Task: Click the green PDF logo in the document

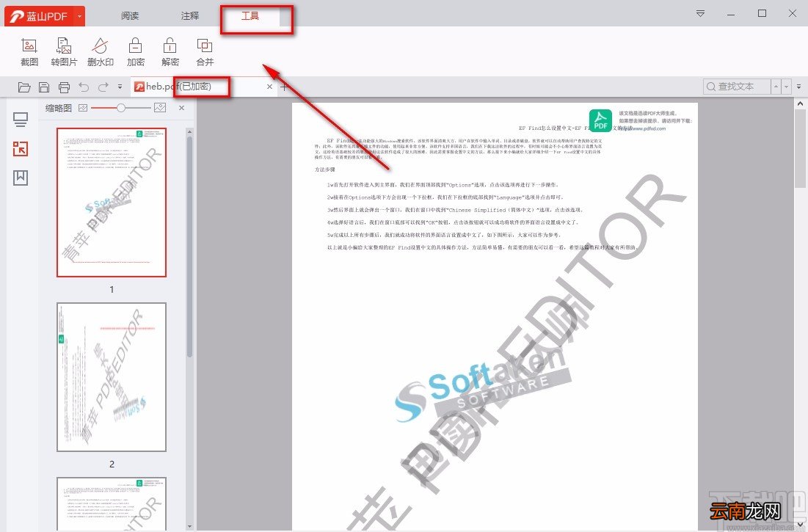Action: tap(601, 120)
